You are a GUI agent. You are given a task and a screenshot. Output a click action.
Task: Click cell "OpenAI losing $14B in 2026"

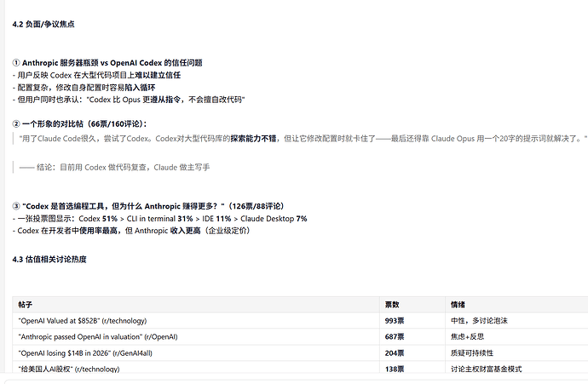tap(196, 352)
